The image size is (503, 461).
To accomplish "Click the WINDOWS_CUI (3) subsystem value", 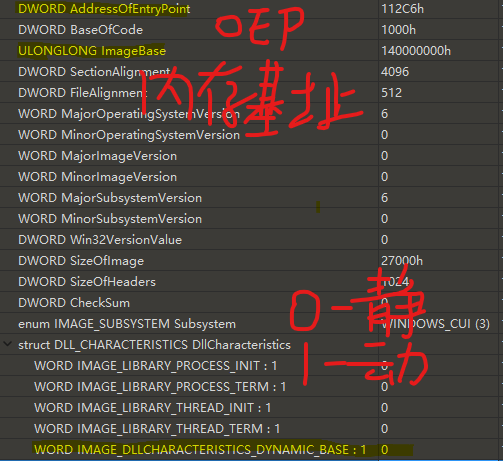I will (x=435, y=324).
